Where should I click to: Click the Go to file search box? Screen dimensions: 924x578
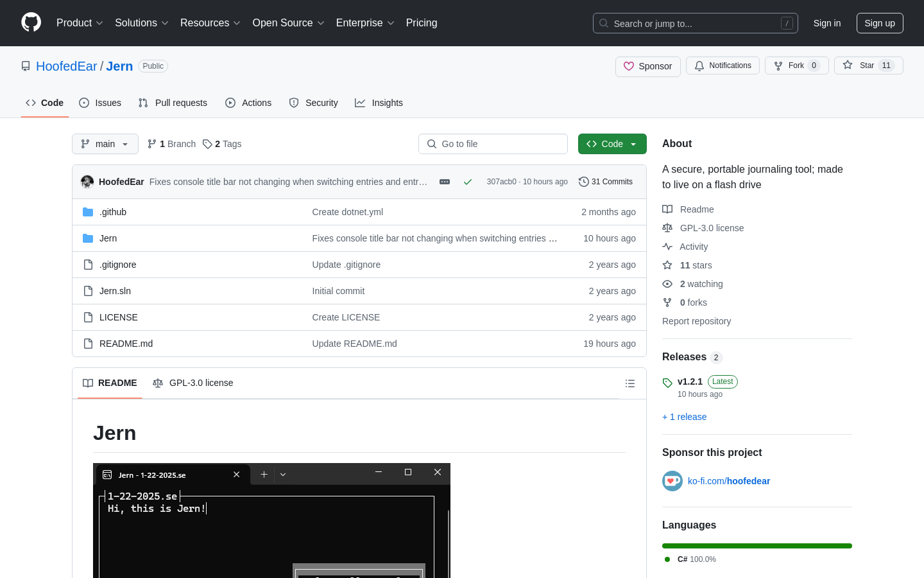(x=493, y=144)
